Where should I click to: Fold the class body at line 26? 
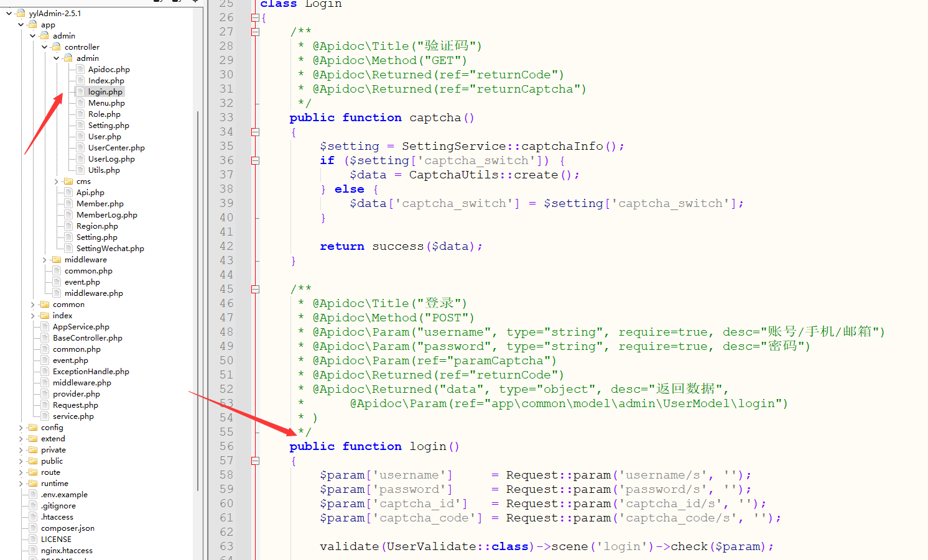[255, 17]
